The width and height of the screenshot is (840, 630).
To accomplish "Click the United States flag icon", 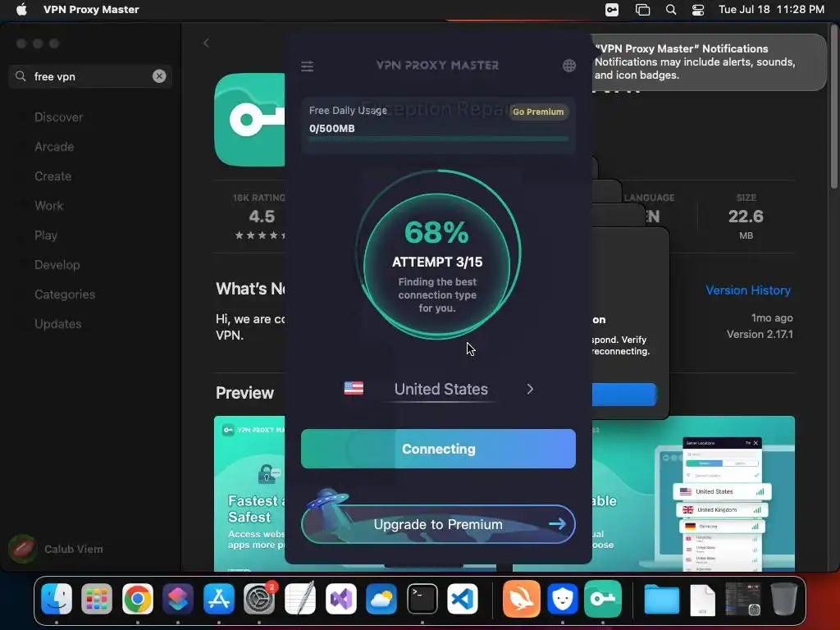I will (354, 388).
